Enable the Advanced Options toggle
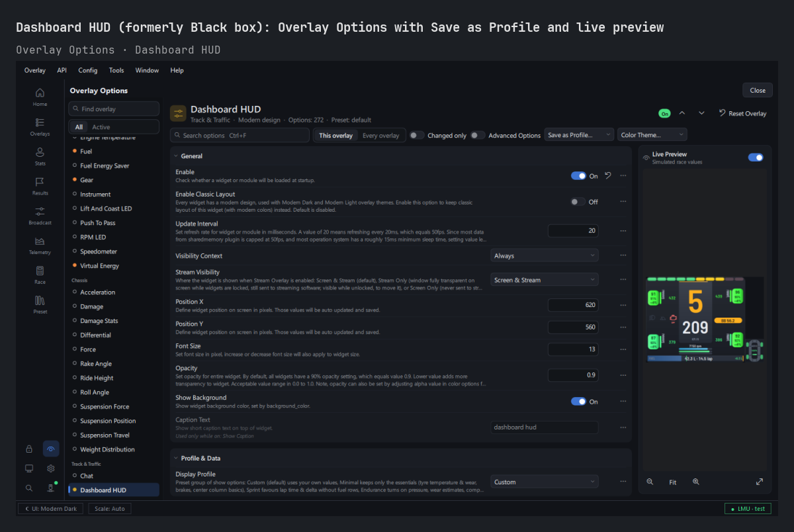 [477, 135]
